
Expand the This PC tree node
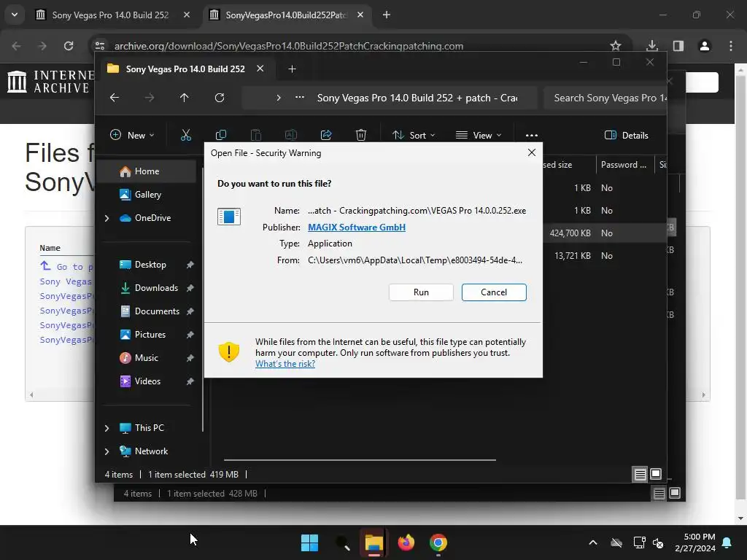[x=107, y=428]
